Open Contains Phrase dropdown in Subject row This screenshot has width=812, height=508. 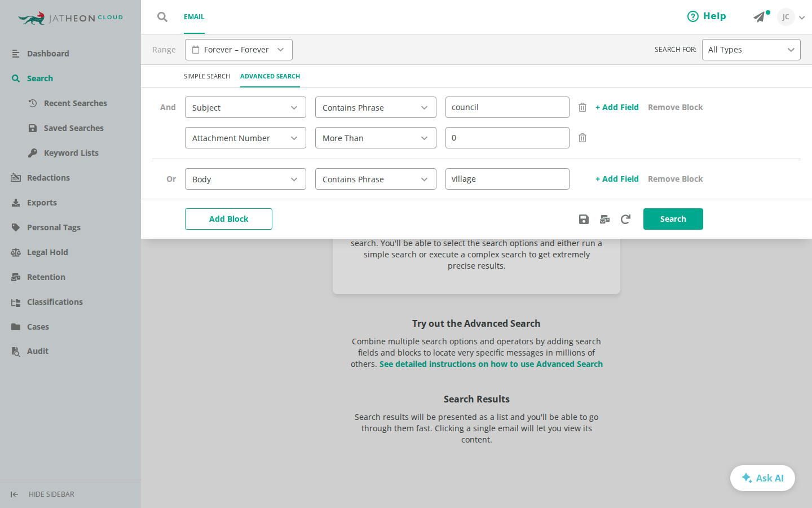(x=376, y=107)
